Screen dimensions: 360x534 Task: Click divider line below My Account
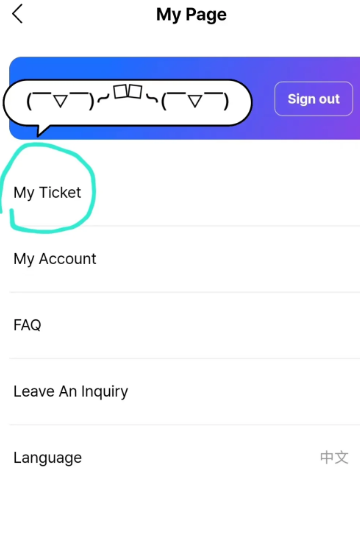(185, 292)
